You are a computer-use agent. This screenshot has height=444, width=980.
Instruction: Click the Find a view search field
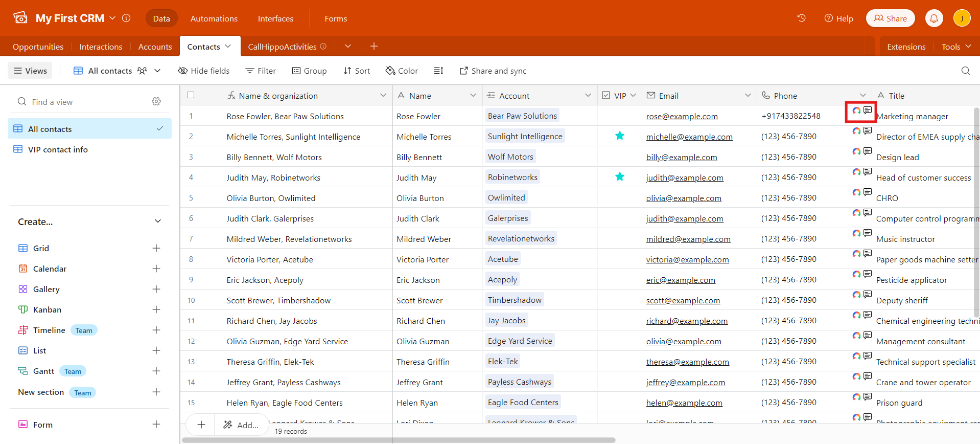[82, 102]
